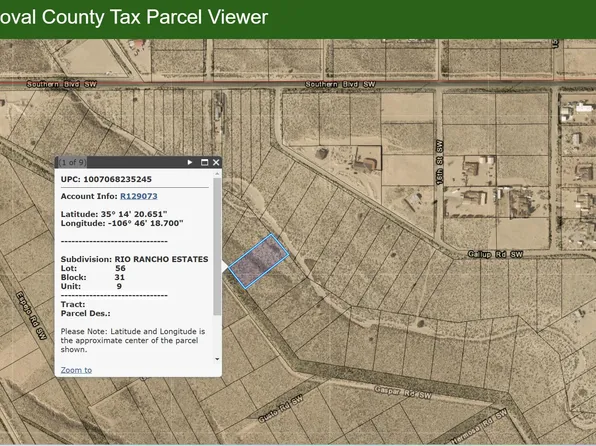Click the Gusto Rd SW map label

[x=281, y=409]
